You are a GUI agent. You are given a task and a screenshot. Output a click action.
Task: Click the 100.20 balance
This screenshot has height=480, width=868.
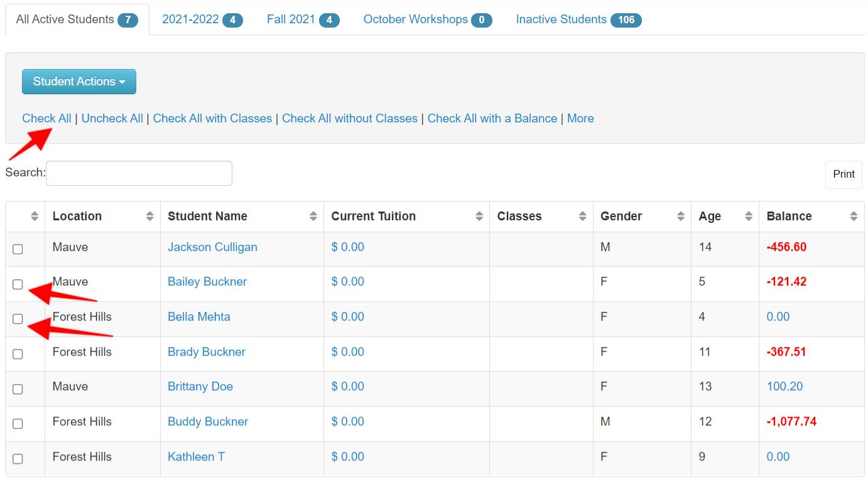(x=784, y=387)
